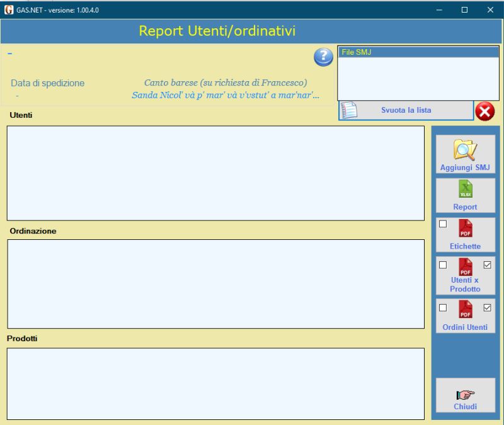Image resolution: width=504 pixels, height=425 pixels.
Task: Enable the Etichette checkbox
Action: click(x=443, y=224)
